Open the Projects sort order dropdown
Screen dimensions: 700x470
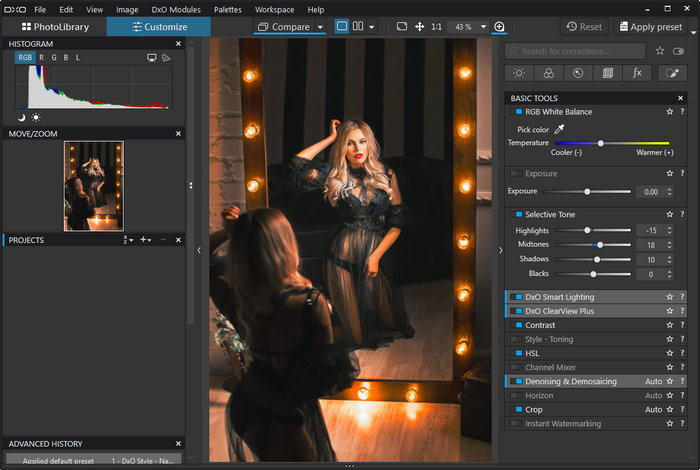tap(128, 240)
